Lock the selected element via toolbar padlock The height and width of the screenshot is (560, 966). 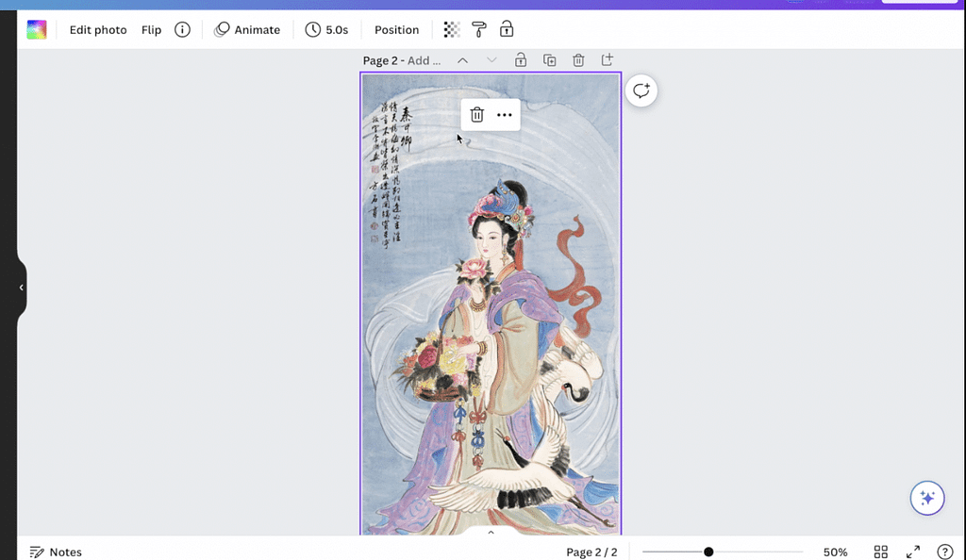[x=507, y=29]
